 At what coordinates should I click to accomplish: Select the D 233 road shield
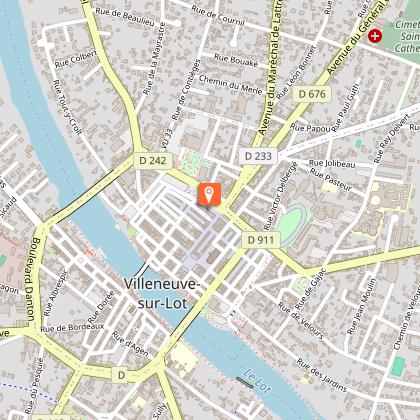[258, 156]
